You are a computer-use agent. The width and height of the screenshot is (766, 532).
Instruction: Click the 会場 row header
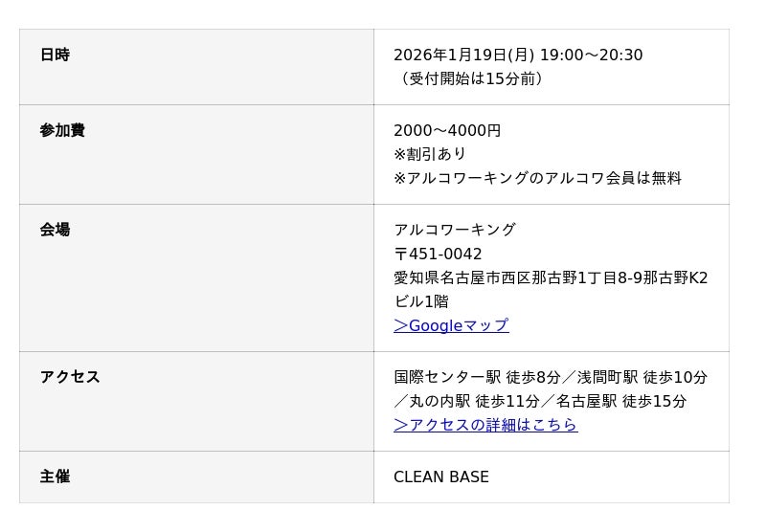point(55,230)
